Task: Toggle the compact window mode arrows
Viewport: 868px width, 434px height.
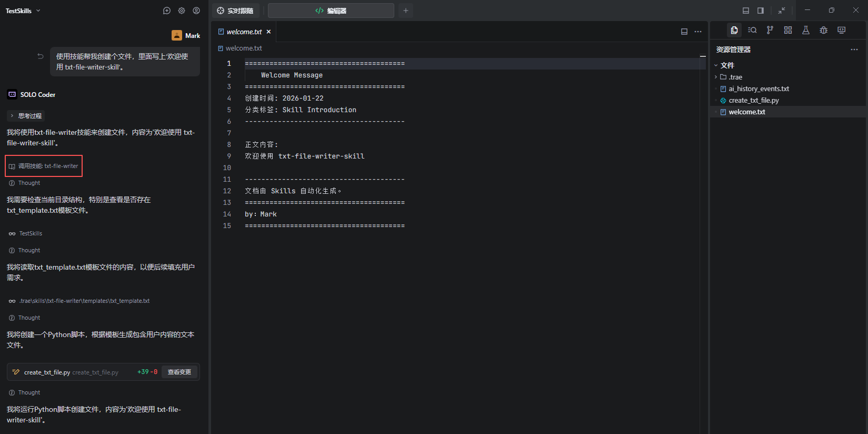Action: click(782, 11)
